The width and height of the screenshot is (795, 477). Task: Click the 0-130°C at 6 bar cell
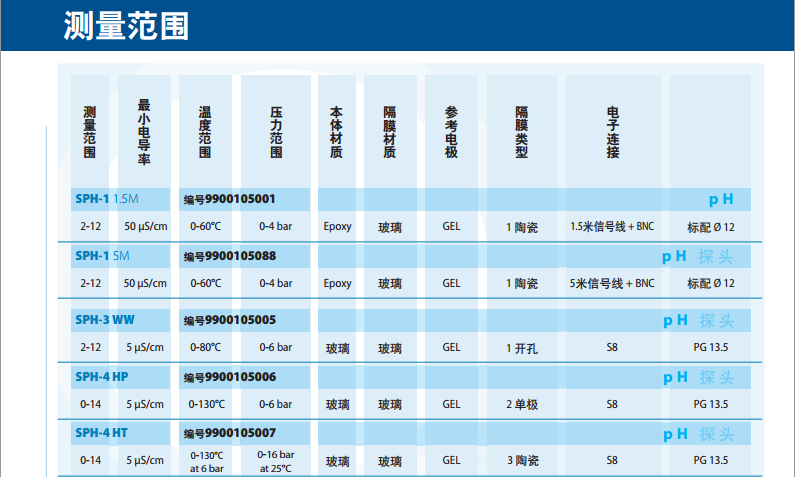click(206, 462)
